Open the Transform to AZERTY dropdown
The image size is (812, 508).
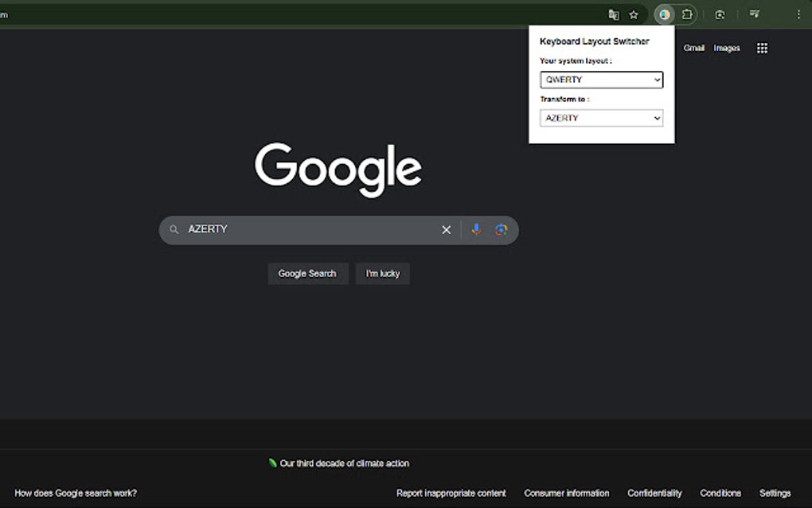point(601,118)
